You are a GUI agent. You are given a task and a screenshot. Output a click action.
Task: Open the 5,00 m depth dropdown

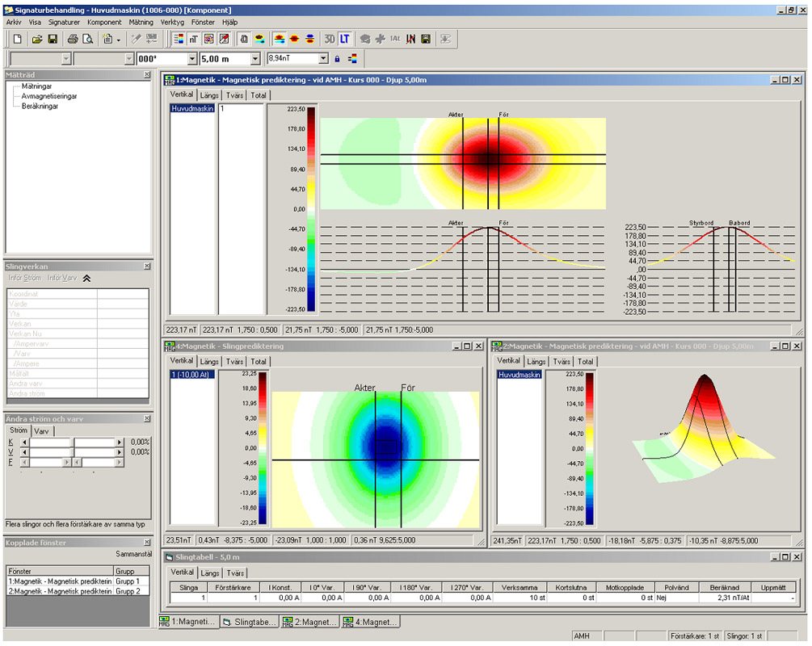click(x=255, y=59)
